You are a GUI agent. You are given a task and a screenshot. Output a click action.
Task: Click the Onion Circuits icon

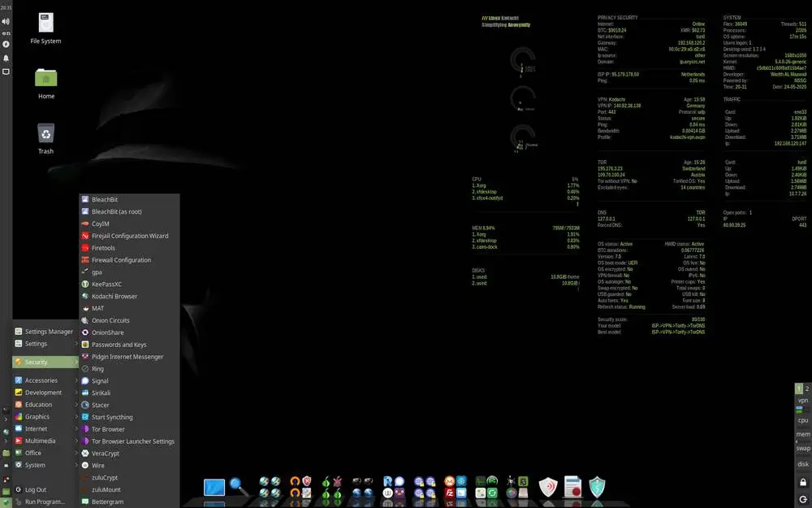pos(85,320)
